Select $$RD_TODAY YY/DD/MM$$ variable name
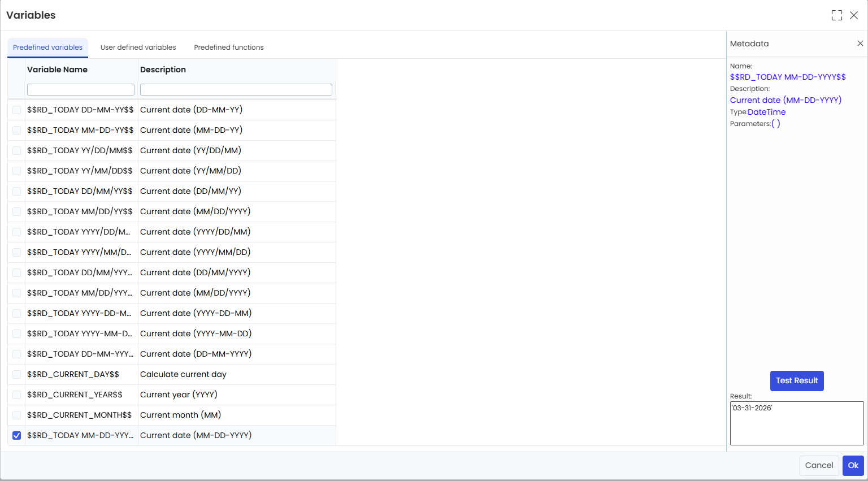 [80, 150]
